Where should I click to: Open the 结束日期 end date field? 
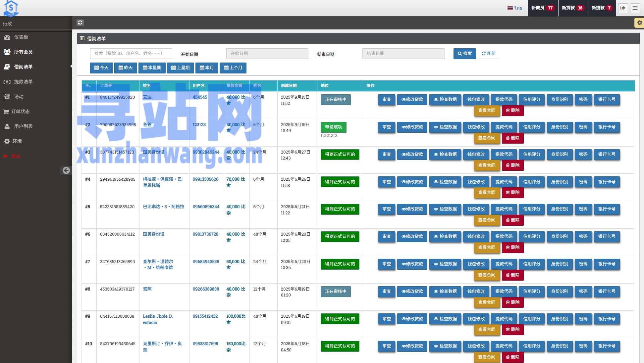[403, 54]
